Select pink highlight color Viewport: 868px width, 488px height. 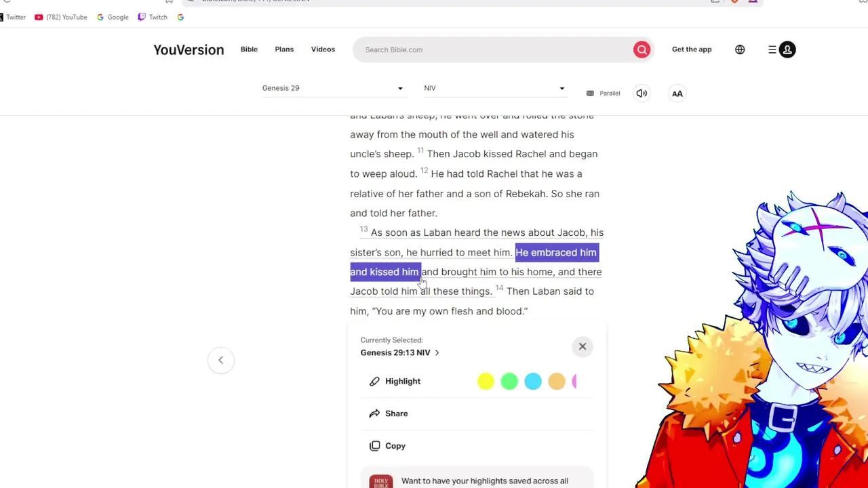click(x=574, y=382)
